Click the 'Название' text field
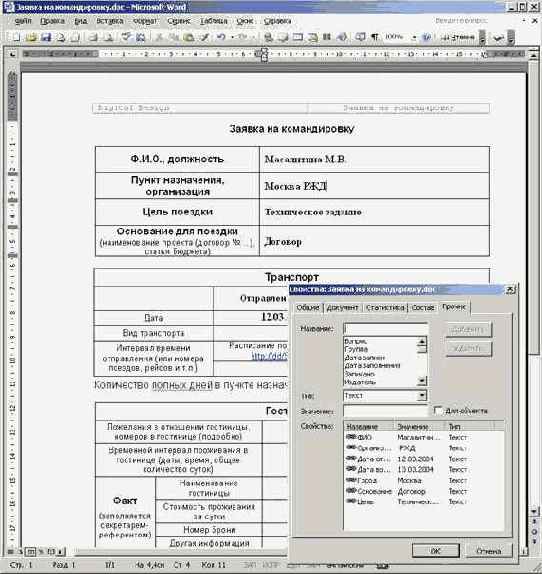 pos(385,329)
